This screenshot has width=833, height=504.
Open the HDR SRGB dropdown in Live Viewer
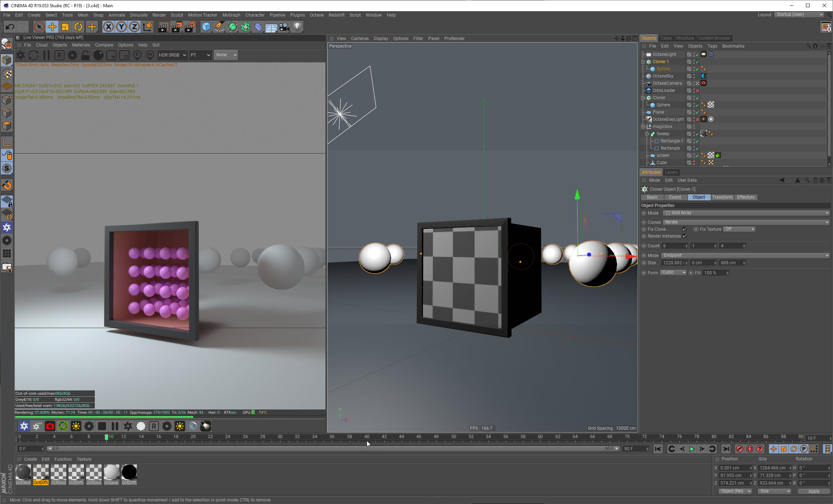(172, 55)
